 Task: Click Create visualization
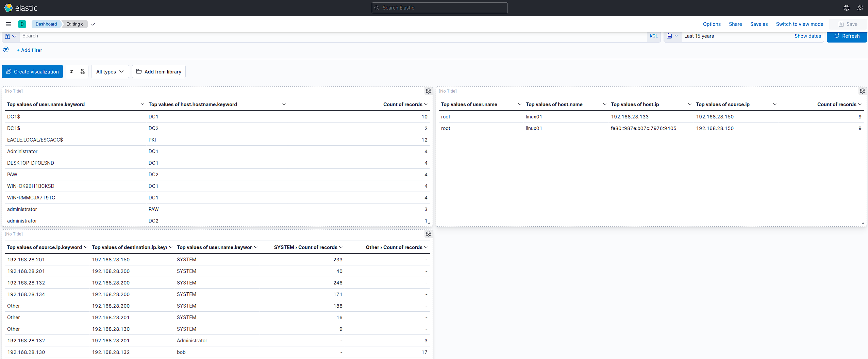[32, 71]
